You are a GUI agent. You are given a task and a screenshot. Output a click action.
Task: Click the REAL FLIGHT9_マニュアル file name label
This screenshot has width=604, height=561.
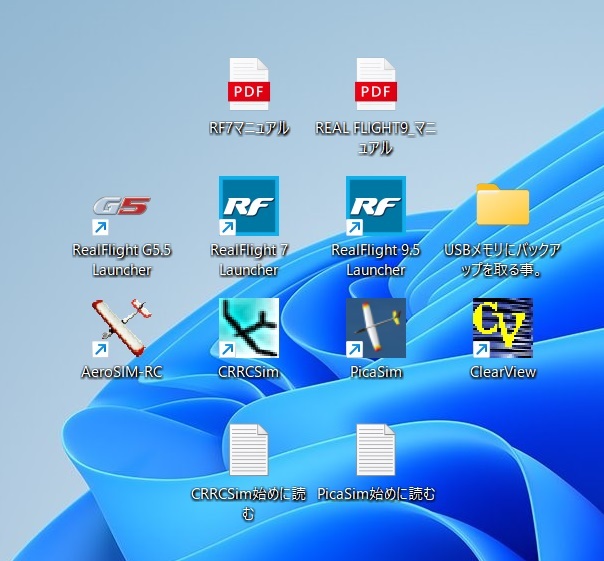click(376, 138)
